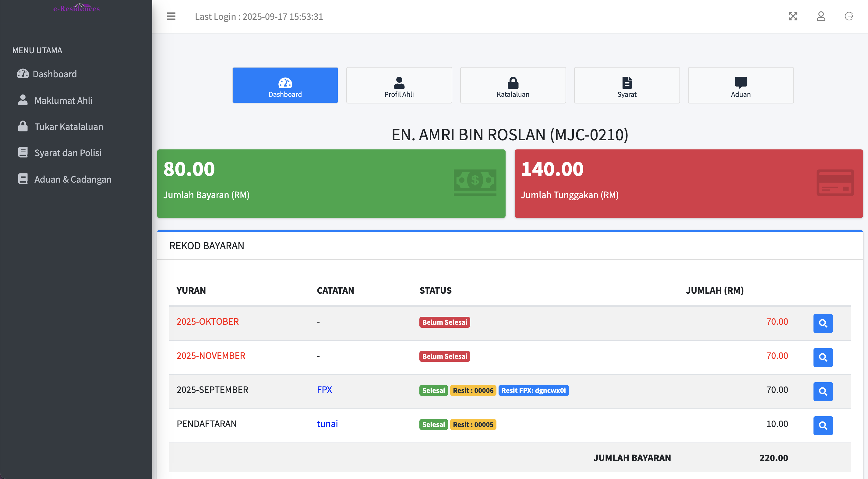Click the Resit FPX: dgncwx0i badge
Screen dimensions: 868x479
[533, 390]
